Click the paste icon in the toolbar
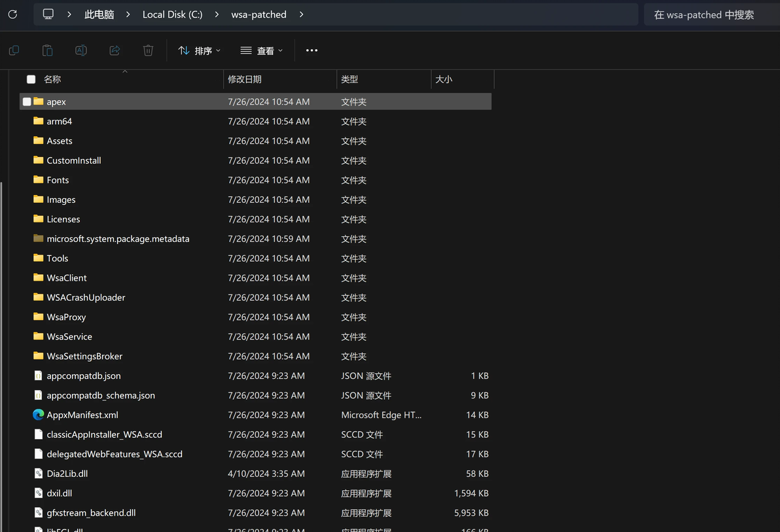The height and width of the screenshot is (532, 780). tap(47, 50)
